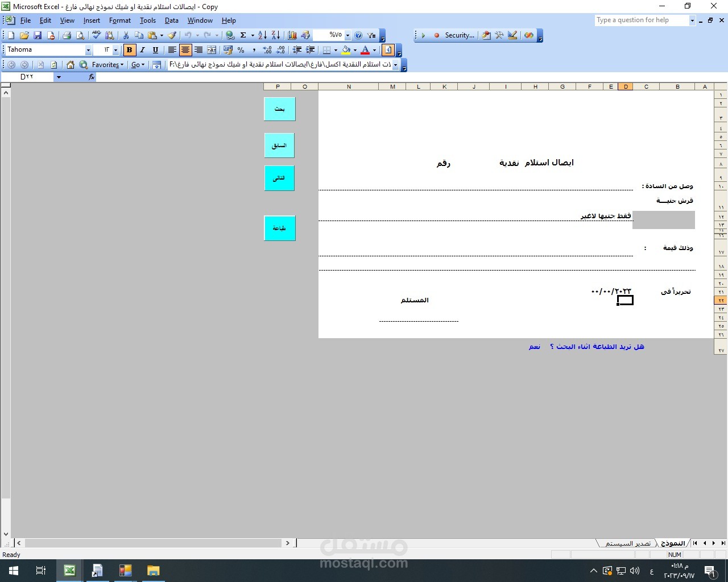Click the Fill Color paint bucket
728x582 pixels.
click(x=346, y=50)
